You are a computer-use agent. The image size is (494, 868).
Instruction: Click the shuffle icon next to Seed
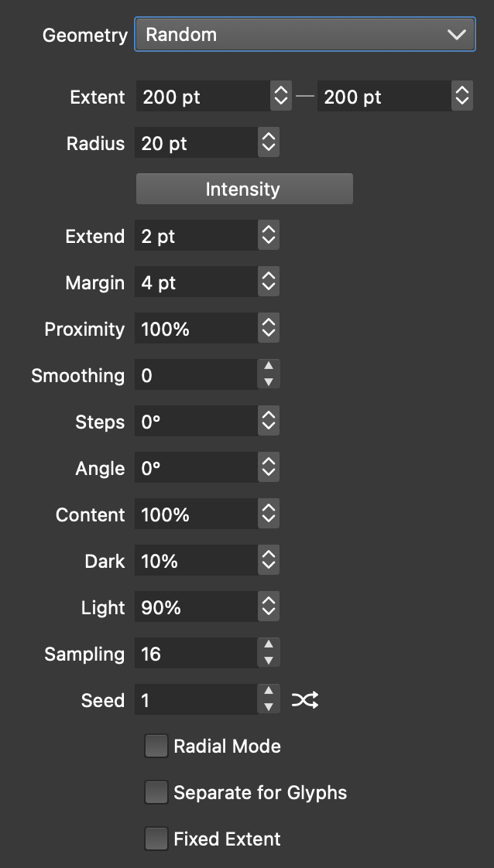[304, 701]
